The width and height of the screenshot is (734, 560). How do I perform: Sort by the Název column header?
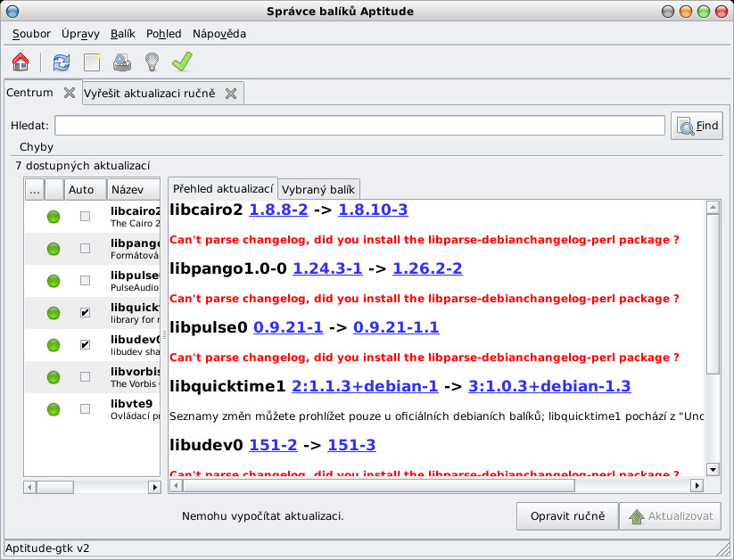134,190
